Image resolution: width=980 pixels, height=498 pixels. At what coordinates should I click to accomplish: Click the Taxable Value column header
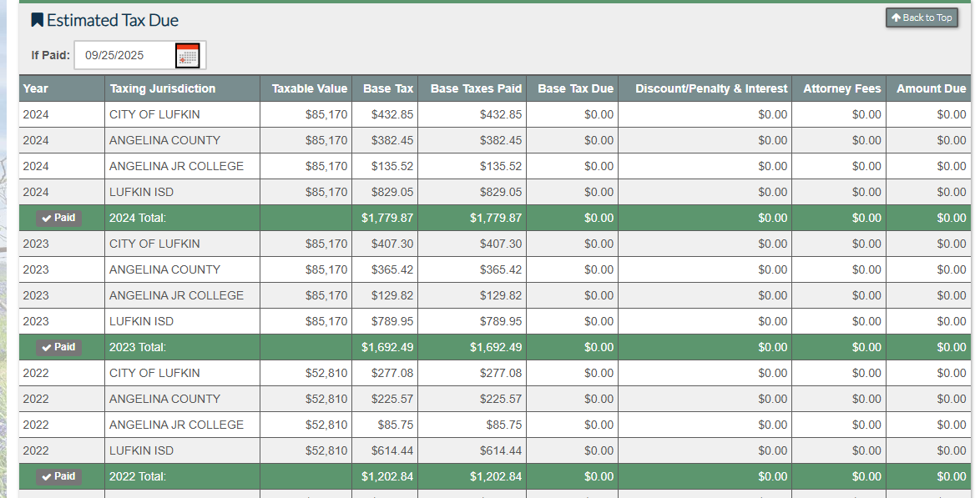coord(309,88)
